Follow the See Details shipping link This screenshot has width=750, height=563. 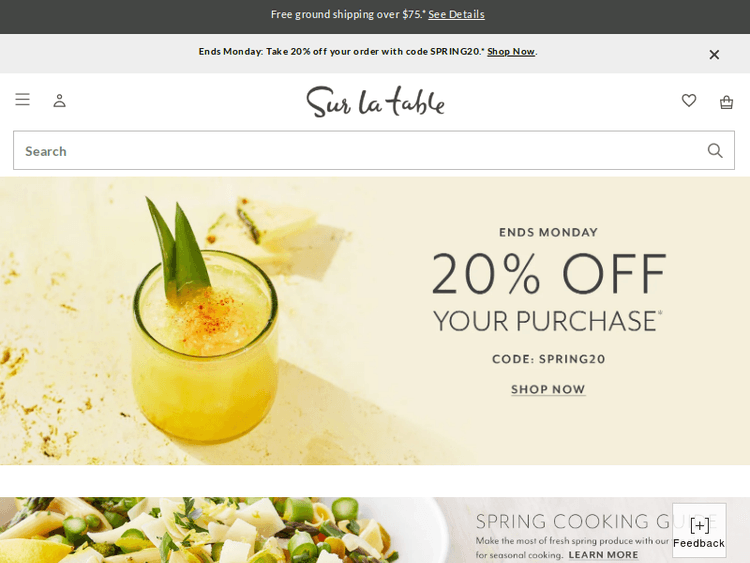coord(456,14)
